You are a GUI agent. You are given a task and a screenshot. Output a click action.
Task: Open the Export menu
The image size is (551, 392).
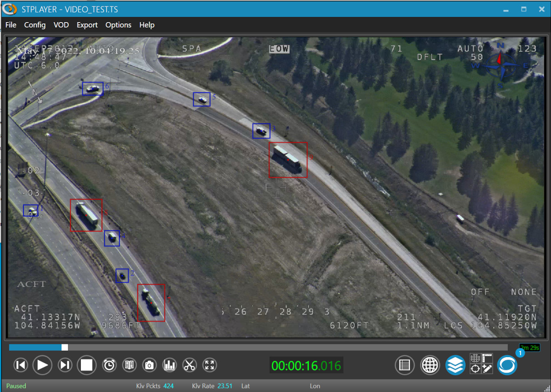[87, 25]
